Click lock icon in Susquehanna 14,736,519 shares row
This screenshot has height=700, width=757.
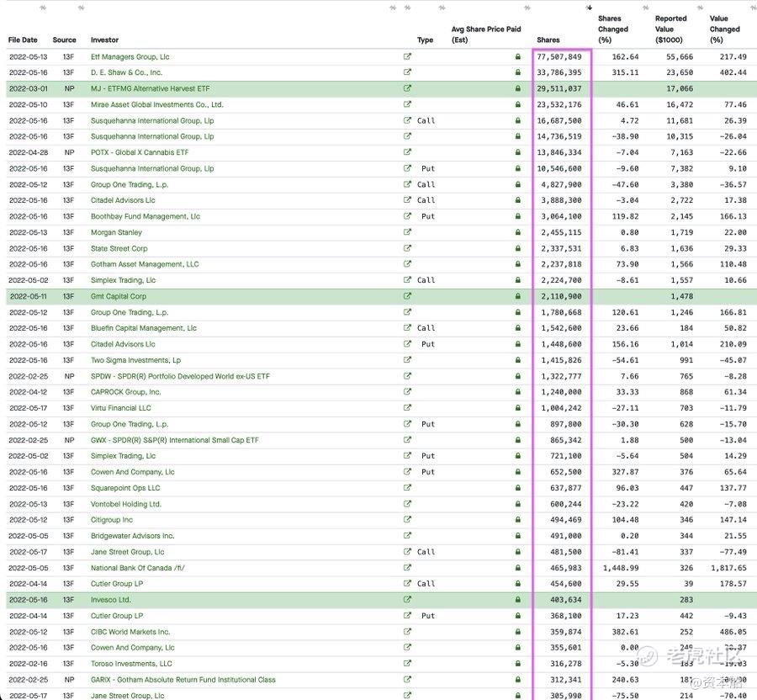point(518,136)
